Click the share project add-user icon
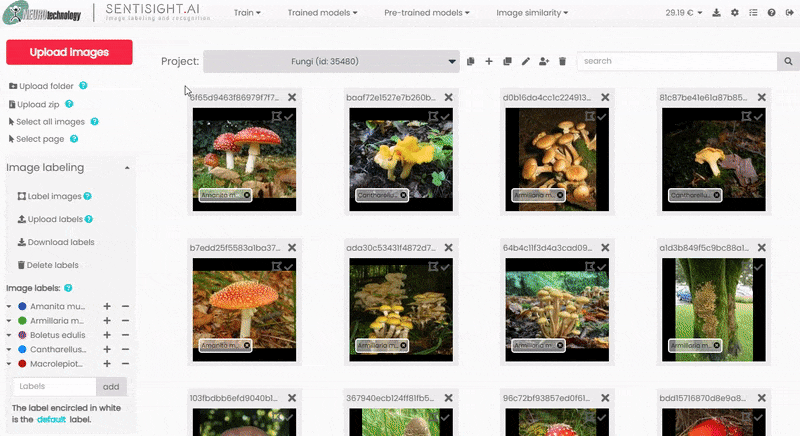The width and height of the screenshot is (800, 436). click(544, 62)
